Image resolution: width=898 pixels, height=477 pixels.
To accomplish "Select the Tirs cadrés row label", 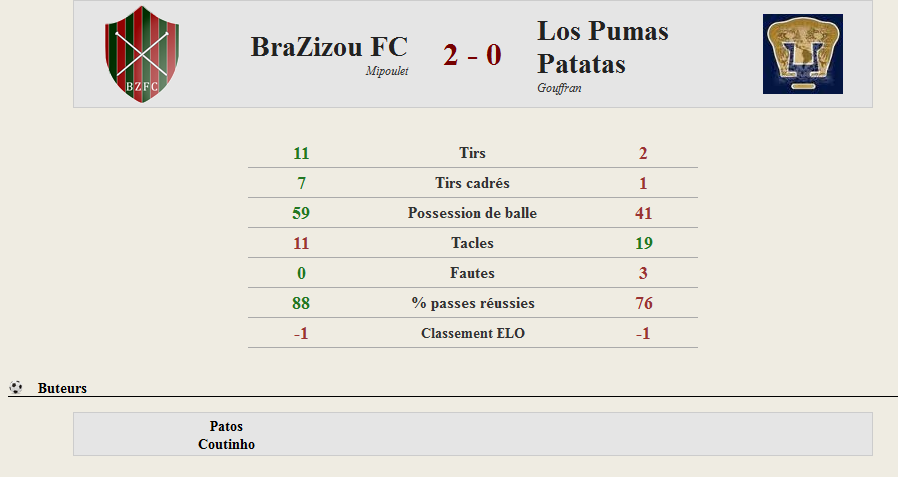I will tap(472, 183).
